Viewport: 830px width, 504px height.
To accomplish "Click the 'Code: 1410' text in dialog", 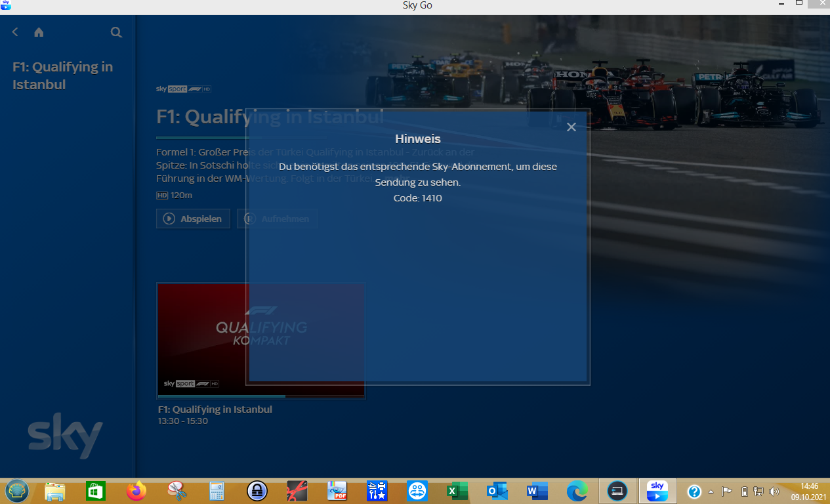I will click(418, 198).
